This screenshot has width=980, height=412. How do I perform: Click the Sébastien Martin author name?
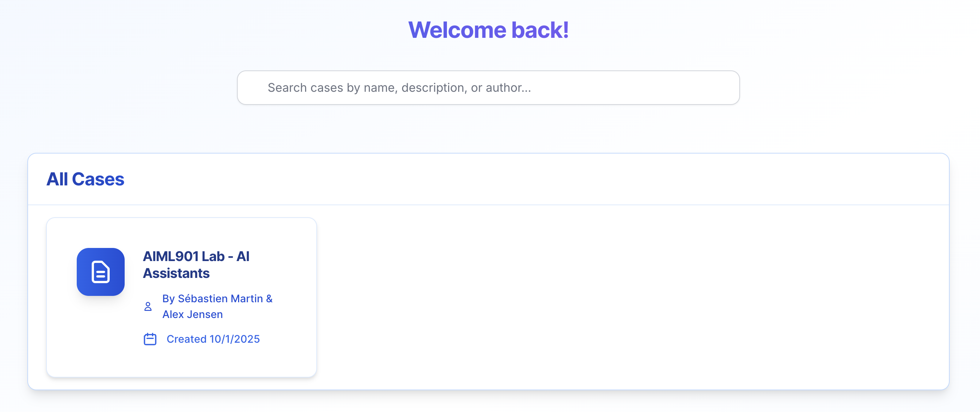220,299
